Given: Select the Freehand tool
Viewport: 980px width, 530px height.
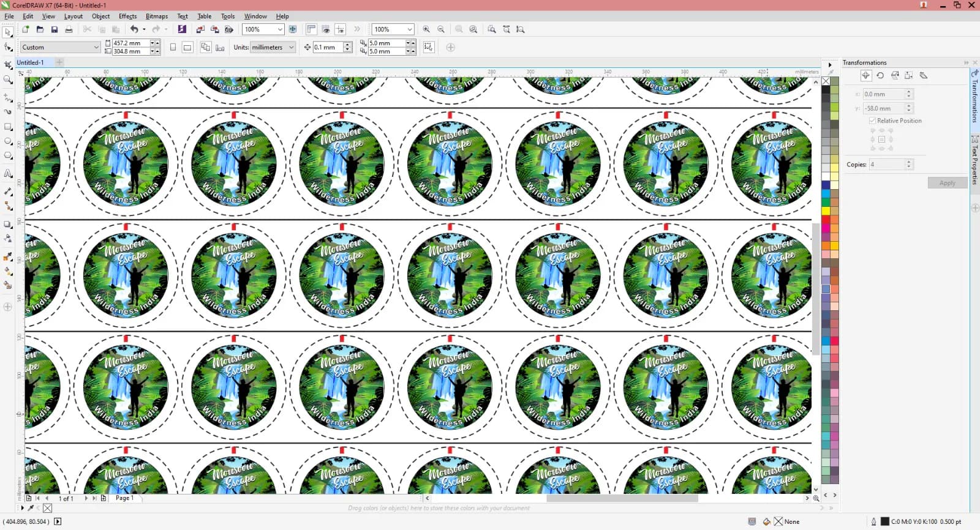Looking at the screenshot, I should click(x=8, y=97).
